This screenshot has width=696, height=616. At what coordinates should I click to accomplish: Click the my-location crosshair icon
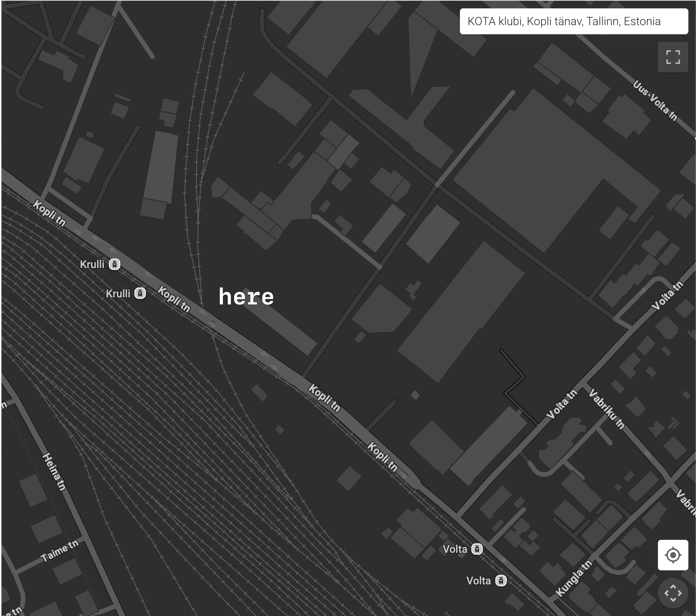[673, 555]
